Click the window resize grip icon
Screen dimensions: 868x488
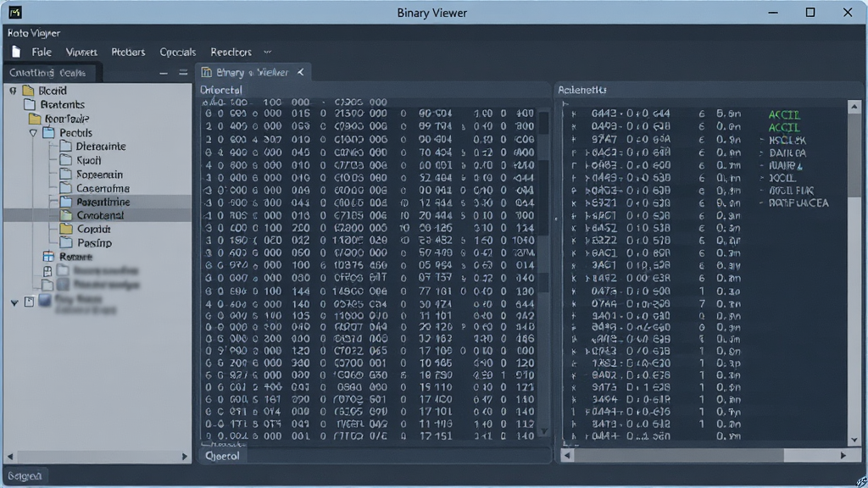[861, 482]
